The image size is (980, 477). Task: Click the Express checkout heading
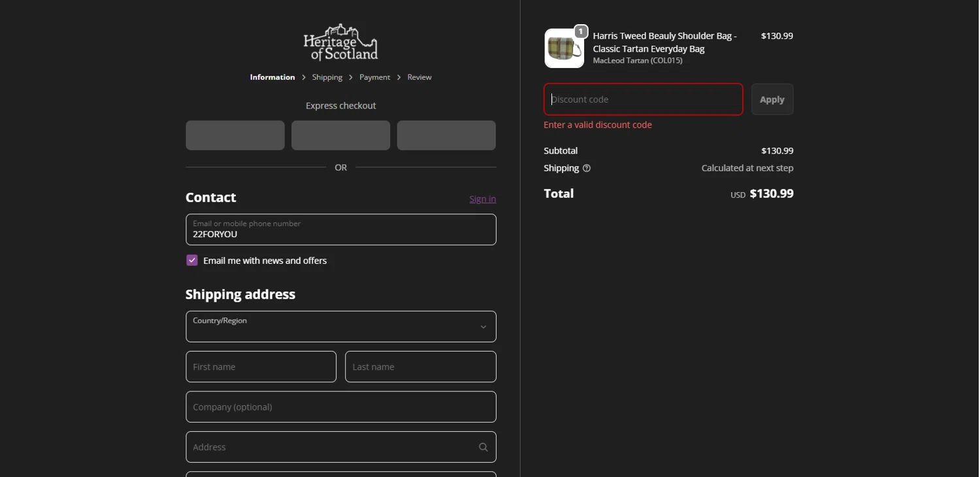(341, 106)
